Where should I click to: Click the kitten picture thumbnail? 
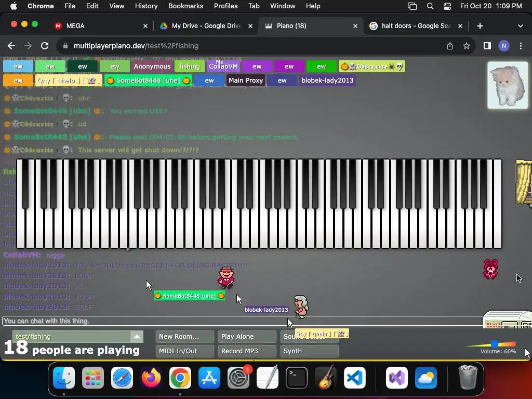508,85
